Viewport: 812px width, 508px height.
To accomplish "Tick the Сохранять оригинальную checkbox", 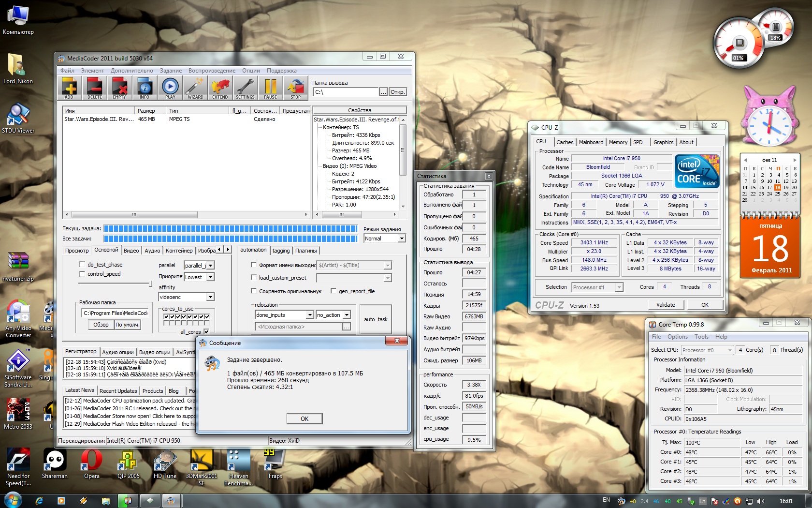I will point(254,291).
